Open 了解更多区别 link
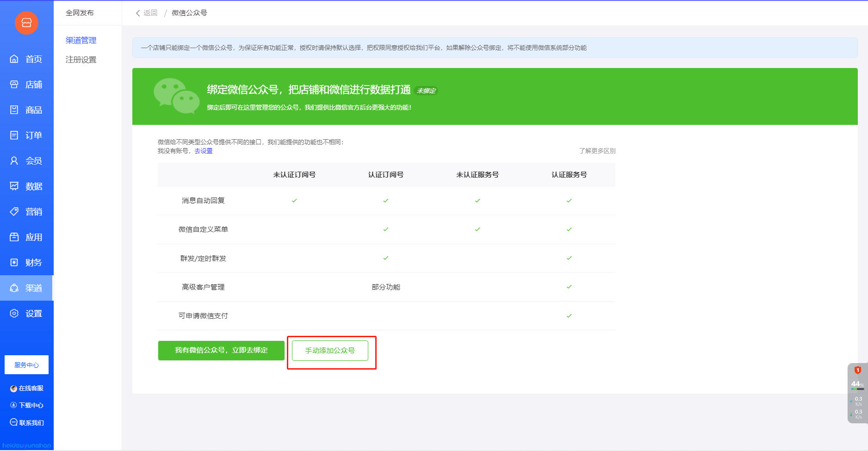 point(597,151)
